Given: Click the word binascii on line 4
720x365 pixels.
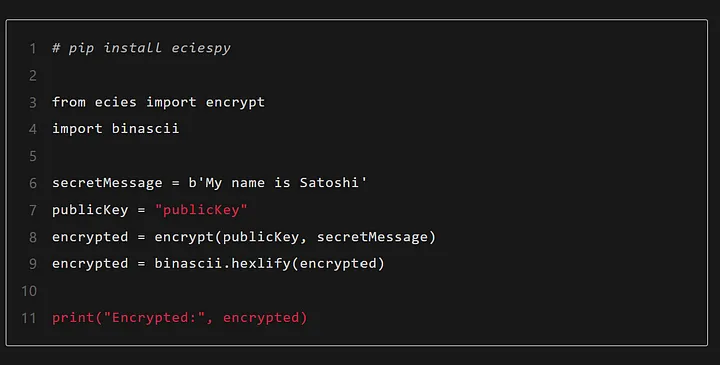Looking at the screenshot, I should point(146,129).
